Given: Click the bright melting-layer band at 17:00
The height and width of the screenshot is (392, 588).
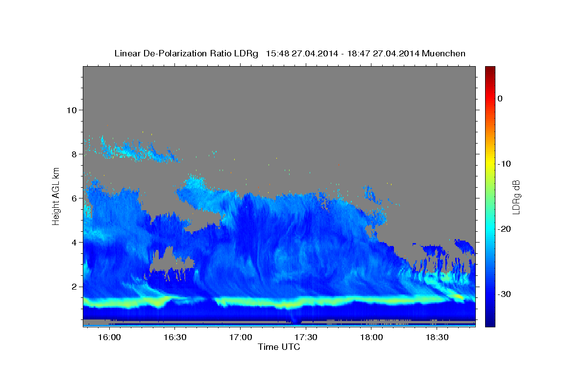Looking at the screenshot, I should [x=241, y=301].
